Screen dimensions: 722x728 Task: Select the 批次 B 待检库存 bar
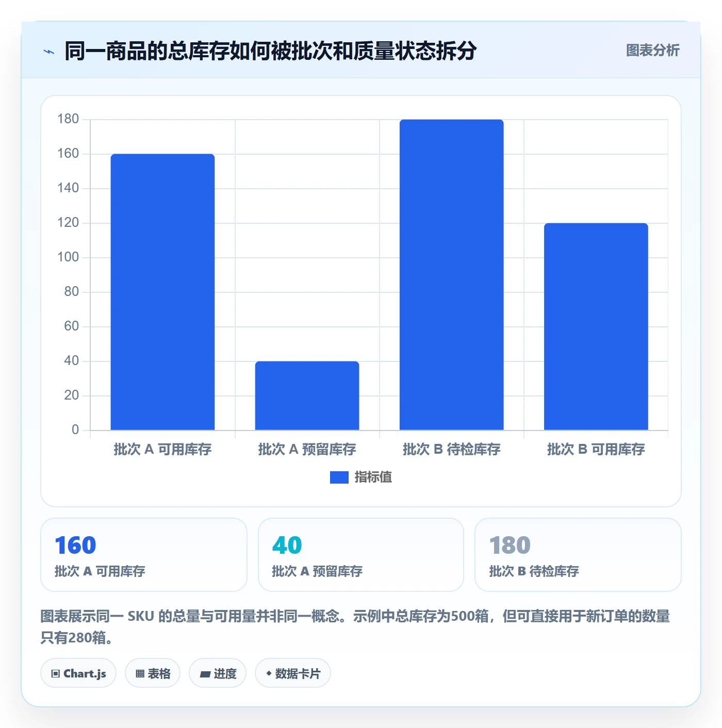tap(451, 275)
